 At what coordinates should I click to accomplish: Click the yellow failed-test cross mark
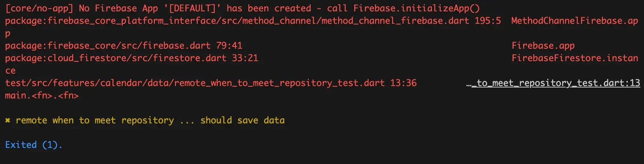(x=8, y=120)
